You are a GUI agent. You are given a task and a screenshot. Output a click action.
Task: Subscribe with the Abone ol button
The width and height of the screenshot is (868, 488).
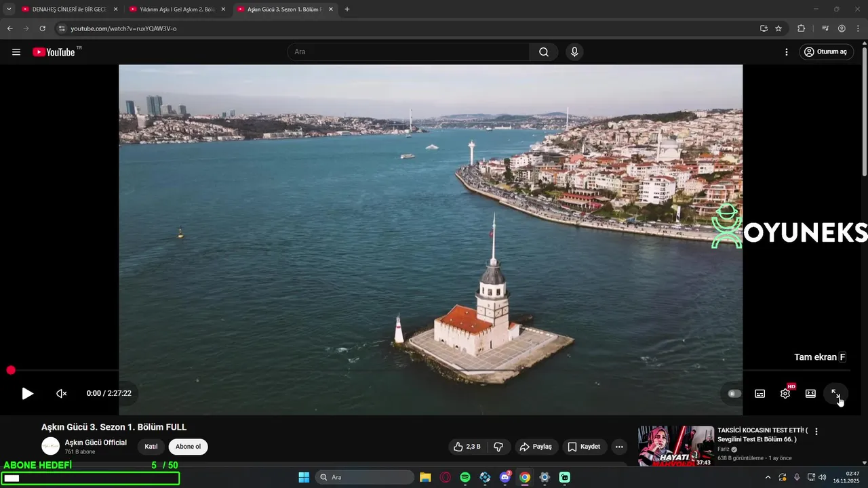(x=189, y=447)
